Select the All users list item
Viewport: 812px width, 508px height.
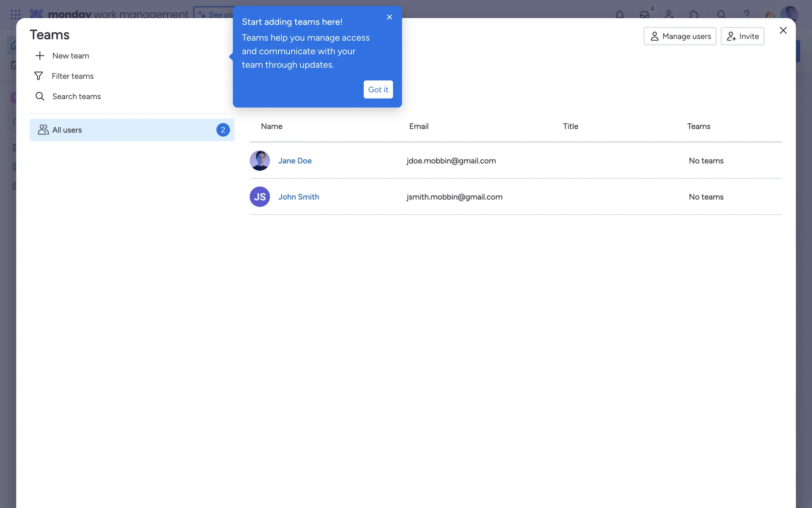[x=132, y=130]
